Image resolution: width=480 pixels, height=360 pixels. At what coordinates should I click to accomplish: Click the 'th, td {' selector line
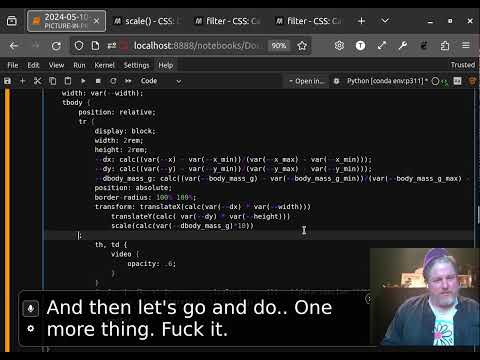(x=111, y=245)
